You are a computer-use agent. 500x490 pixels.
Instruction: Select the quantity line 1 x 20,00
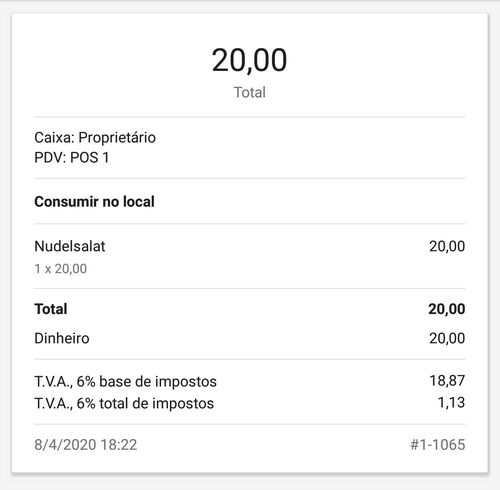[x=61, y=269]
